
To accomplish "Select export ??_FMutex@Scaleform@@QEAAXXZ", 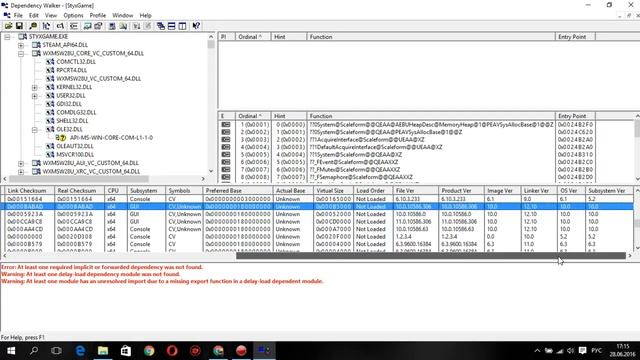I will click(x=355, y=169).
